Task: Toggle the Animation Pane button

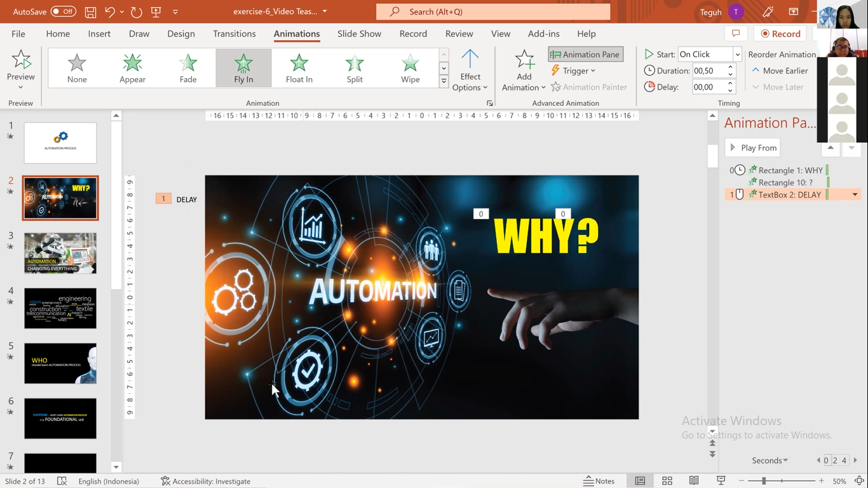Action: pyautogui.click(x=585, y=55)
